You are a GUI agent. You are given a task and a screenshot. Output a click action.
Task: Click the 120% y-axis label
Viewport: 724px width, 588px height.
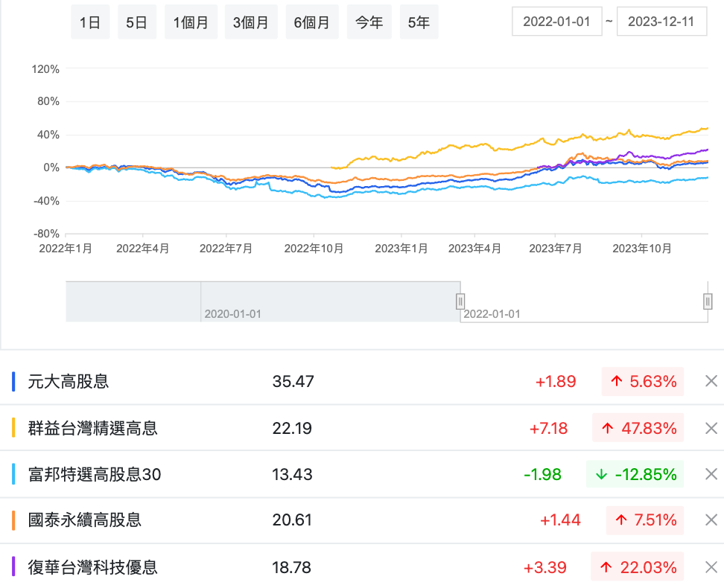point(45,69)
